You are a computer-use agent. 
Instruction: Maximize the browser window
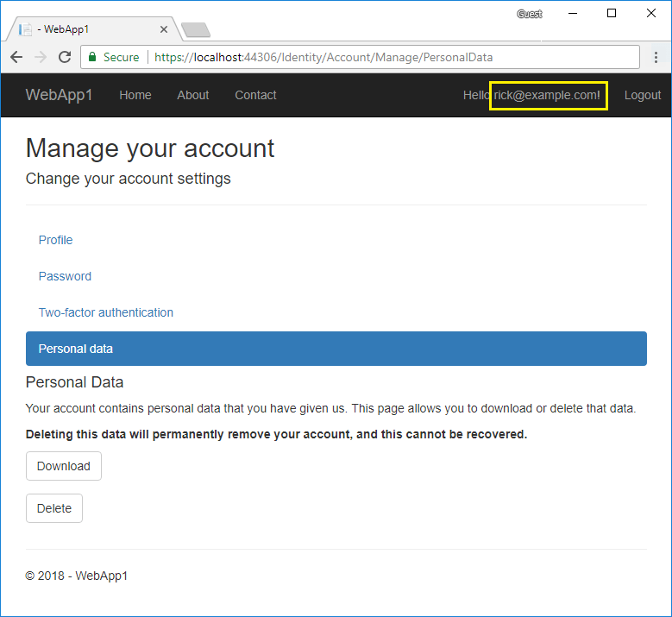(x=612, y=13)
